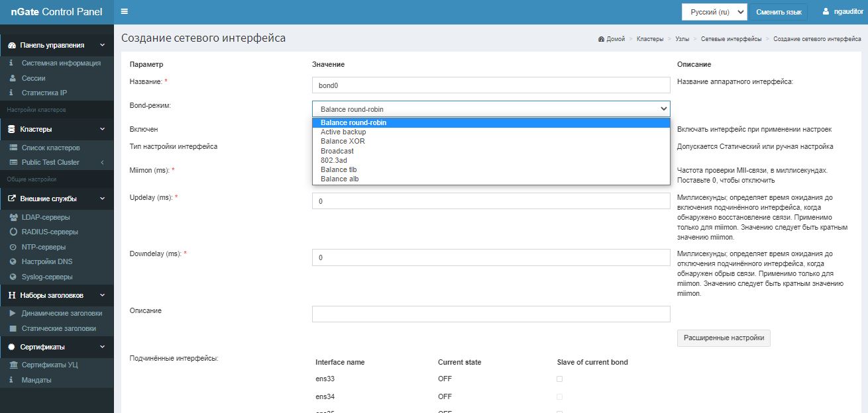The width and height of the screenshot is (868, 413).
Task: Click the H icon beside Наборы заголовков
Action: [12, 295]
